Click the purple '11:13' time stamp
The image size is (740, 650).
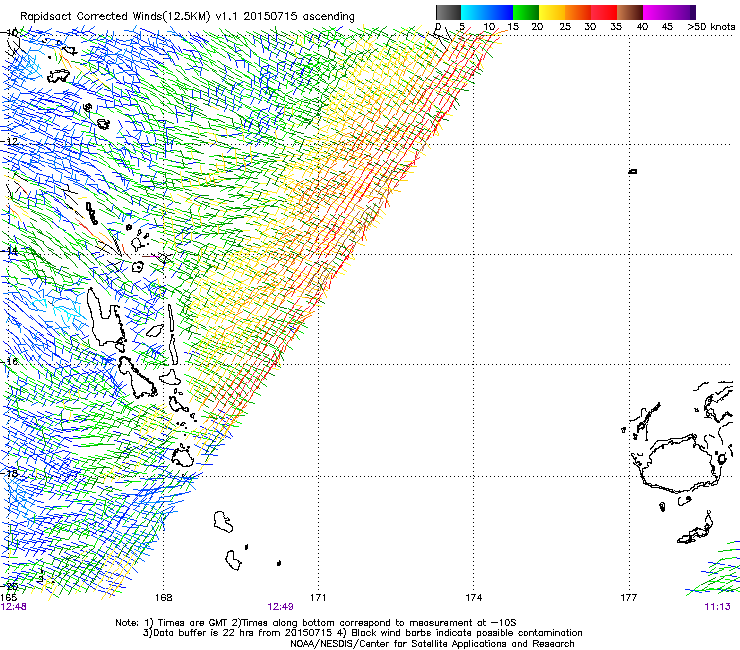coord(717,607)
